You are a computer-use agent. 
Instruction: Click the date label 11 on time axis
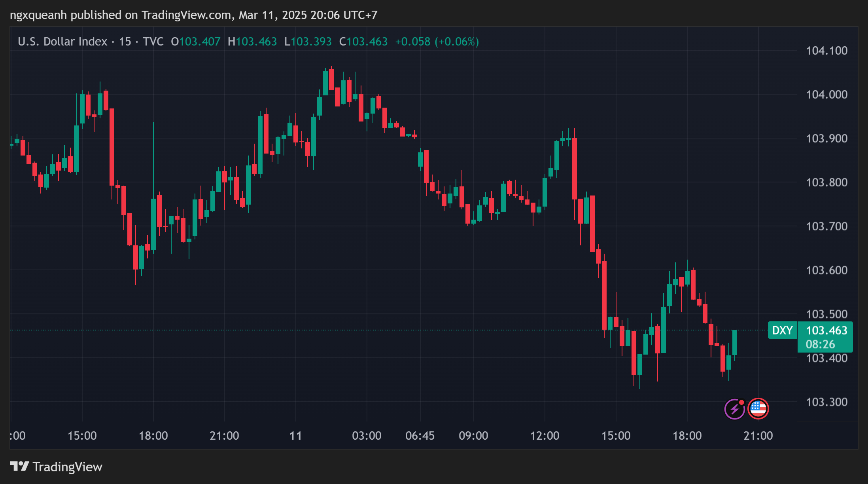coord(296,436)
